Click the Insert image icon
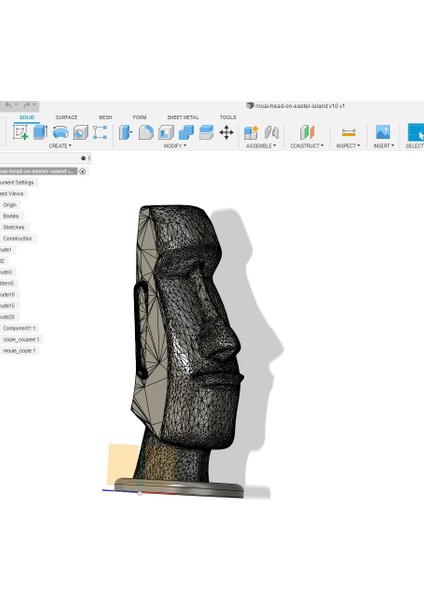 [383, 132]
